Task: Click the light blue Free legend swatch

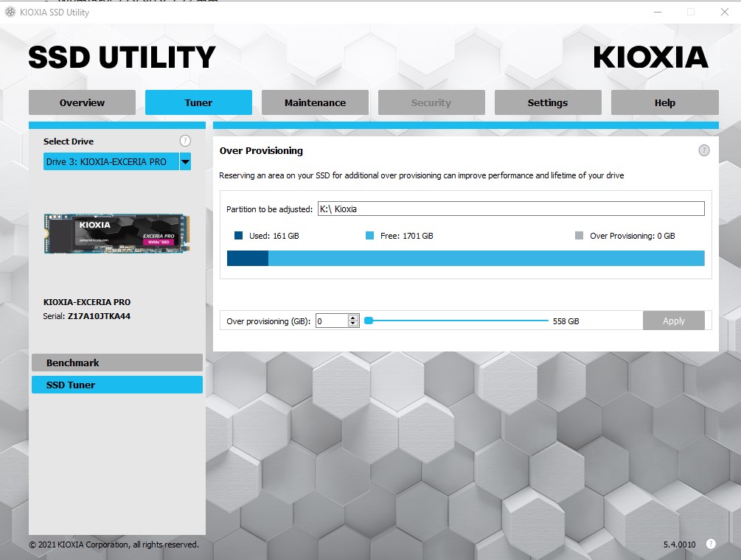Action: (x=369, y=236)
